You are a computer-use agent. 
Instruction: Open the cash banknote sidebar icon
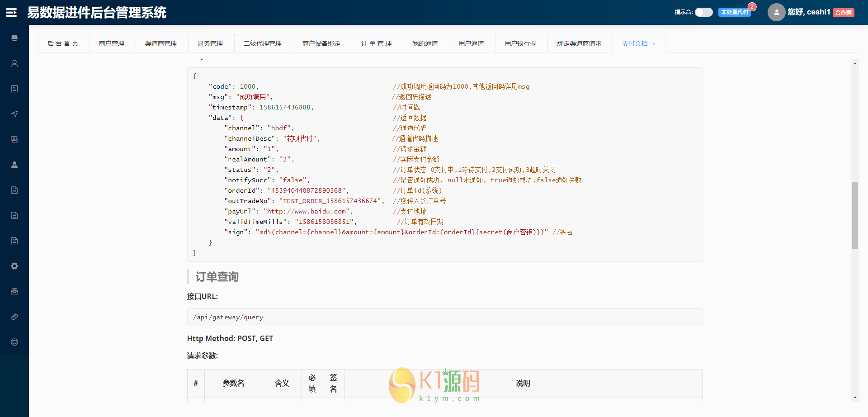(x=14, y=139)
